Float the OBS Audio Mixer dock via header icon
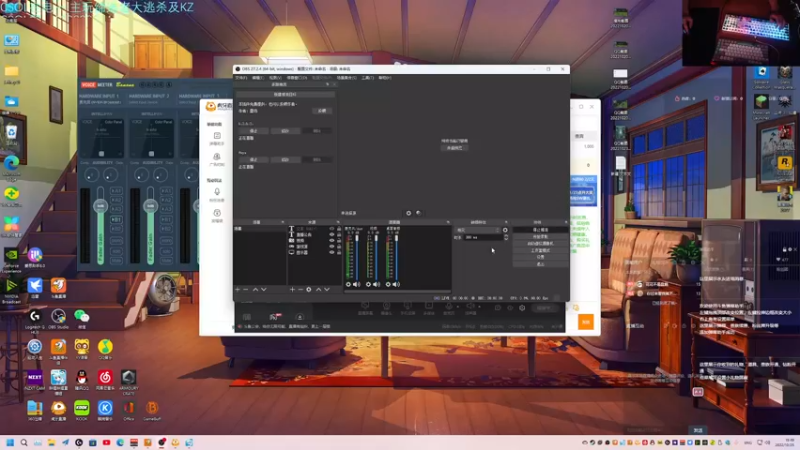The image size is (800, 450). pyautogui.click(x=448, y=222)
